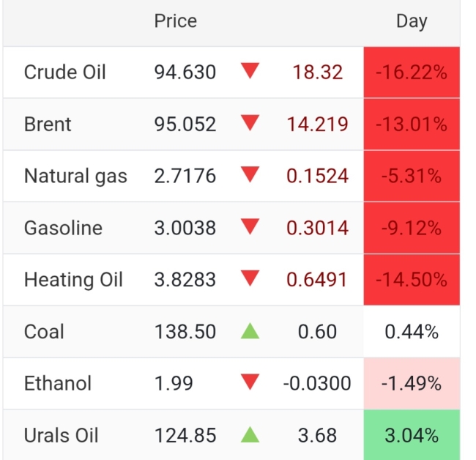Click the red down arrow in Brent row
476x460 pixels.
click(x=250, y=123)
